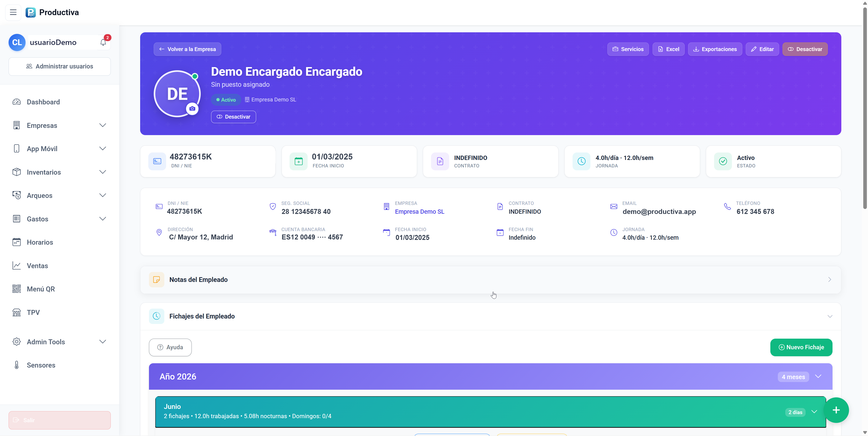Click the checkmark icon in Estado tile
This screenshot has height=436, width=868.
(x=723, y=161)
